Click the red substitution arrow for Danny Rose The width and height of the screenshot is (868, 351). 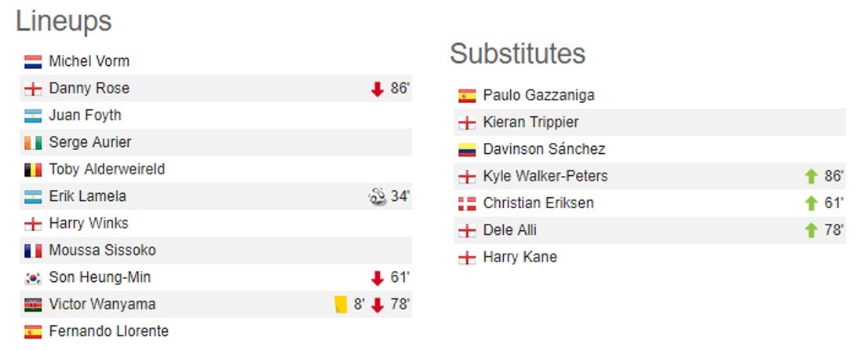[x=377, y=89]
